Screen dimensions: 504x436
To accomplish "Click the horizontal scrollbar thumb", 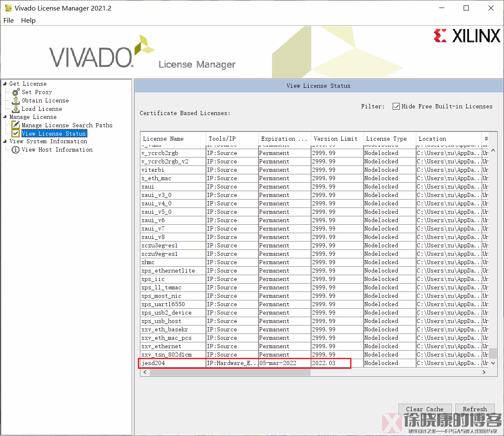I will pos(230,372).
